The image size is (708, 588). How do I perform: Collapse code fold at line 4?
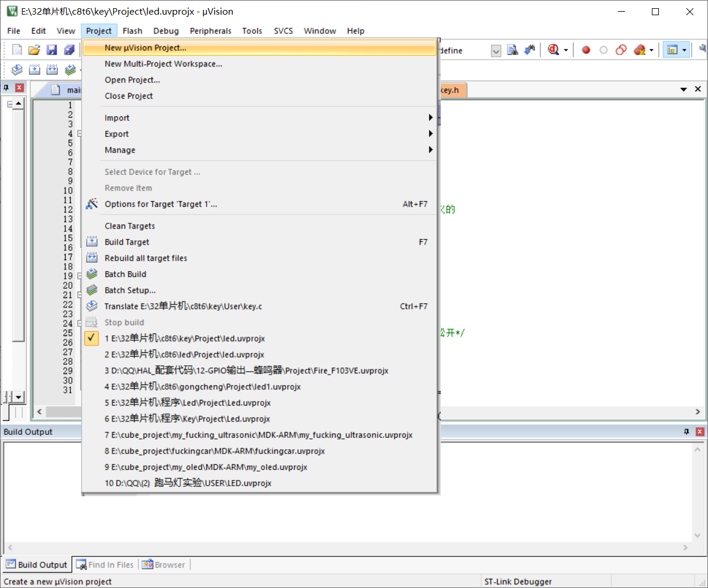pyautogui.click(x=80, y=134)
